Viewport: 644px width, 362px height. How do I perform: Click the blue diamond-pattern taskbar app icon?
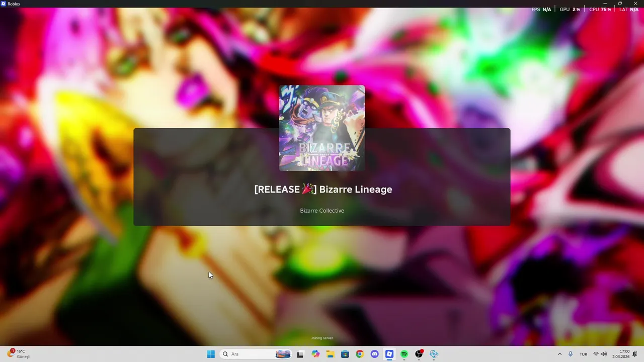pos(434,354)
